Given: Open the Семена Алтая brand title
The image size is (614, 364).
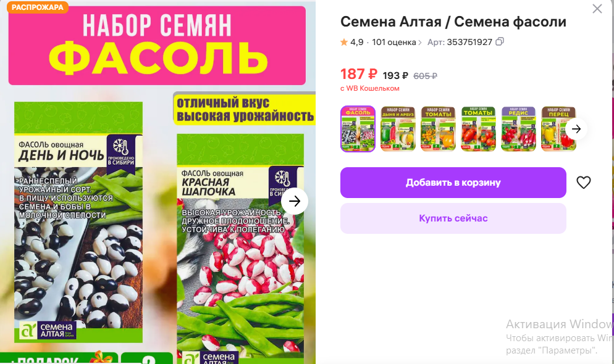Looking at the screenshot, I should click(x=391, y=22).
